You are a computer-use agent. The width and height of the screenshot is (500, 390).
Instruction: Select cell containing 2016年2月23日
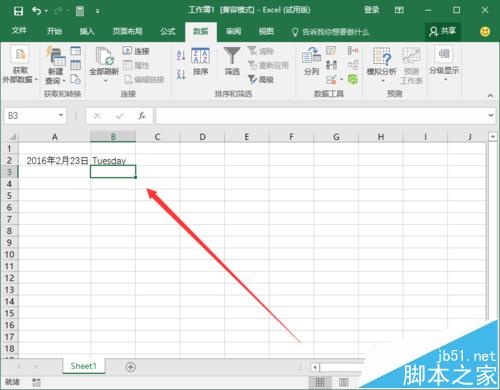click(x=54, y=160)
